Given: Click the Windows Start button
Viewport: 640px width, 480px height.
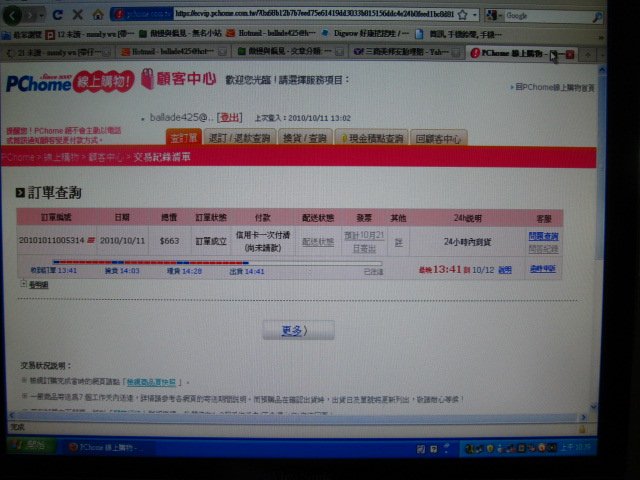Looking at the screenshot, I should click(x=29, y=445).
